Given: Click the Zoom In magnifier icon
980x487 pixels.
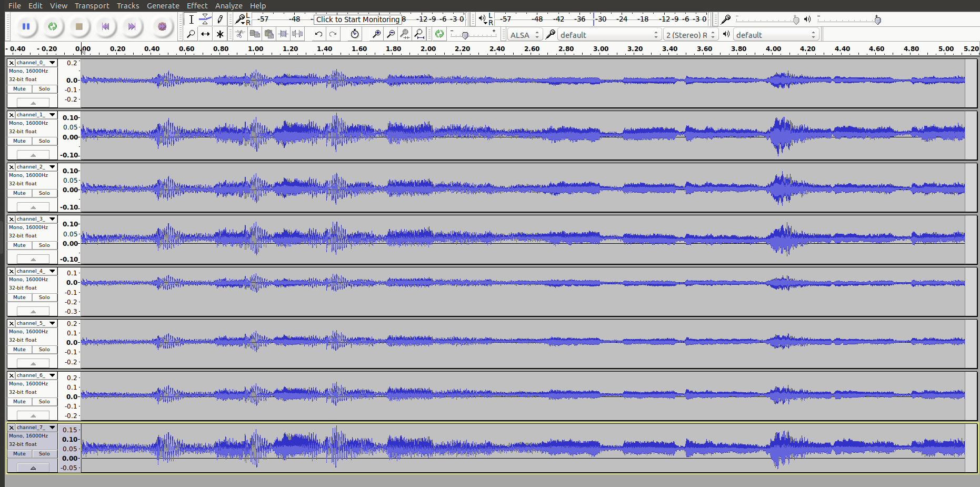Looking at the screenshot, I should (x=375, y=34).
